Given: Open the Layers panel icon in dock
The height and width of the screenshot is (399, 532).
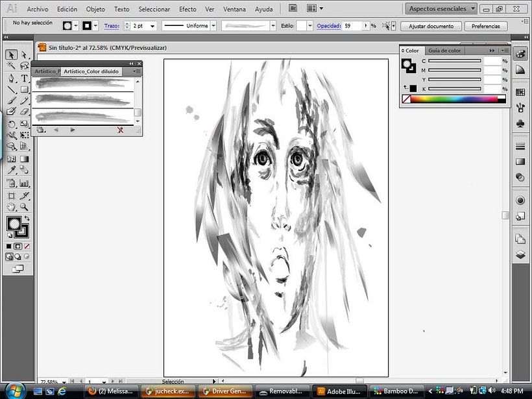Looking at the screenshot, I should point(520,255).
